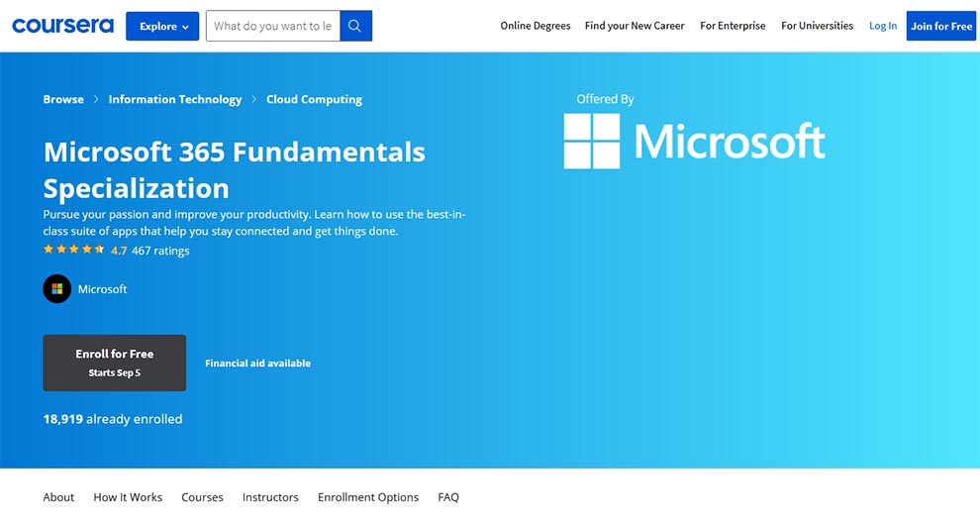Switch to the About tab
Screen dimensions: 980x523
(58, 497)
